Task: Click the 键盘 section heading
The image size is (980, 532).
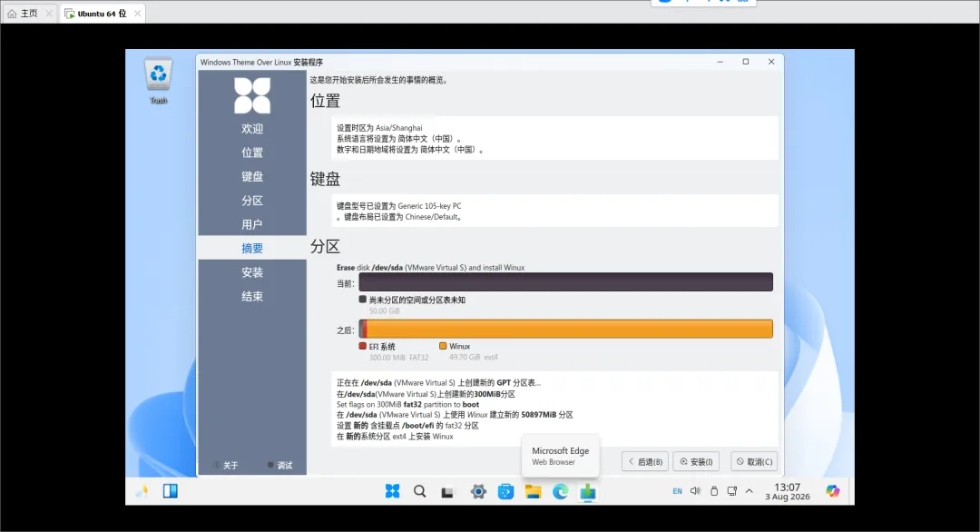Action: [x=325, y=180]
